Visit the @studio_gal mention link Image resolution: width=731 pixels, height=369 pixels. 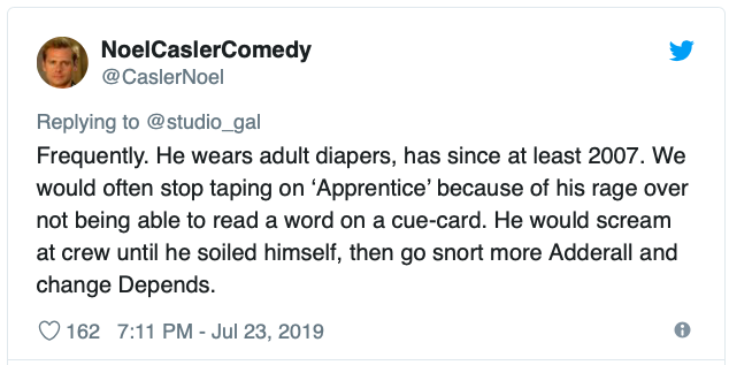(203, 123)
